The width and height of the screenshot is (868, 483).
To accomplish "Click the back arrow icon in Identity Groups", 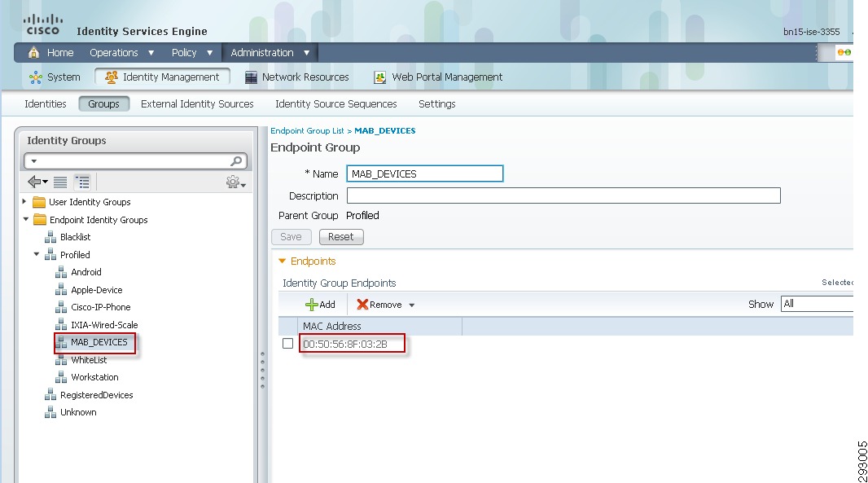I will [x=37, y=182].
